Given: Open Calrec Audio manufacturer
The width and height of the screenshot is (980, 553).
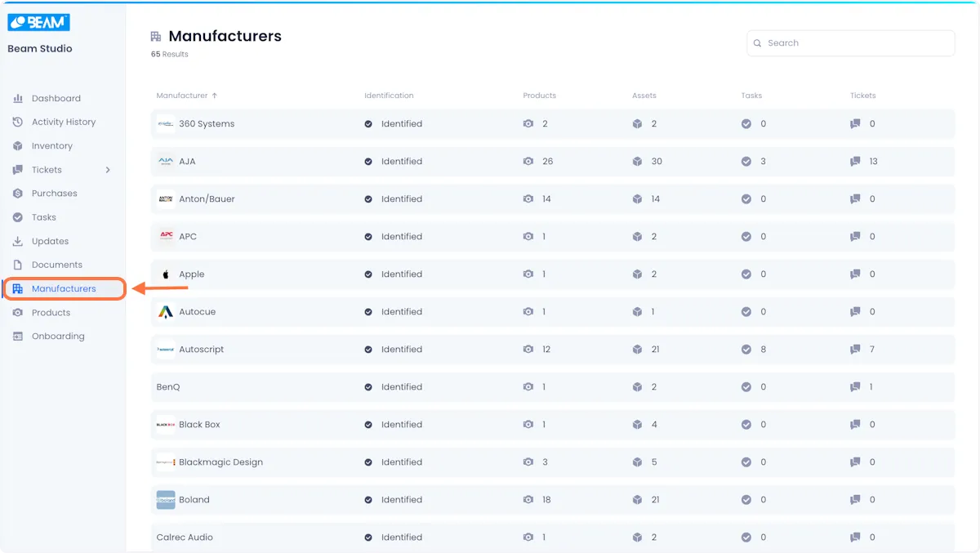Looking at the screenshot, I should [x=553, y=537].
